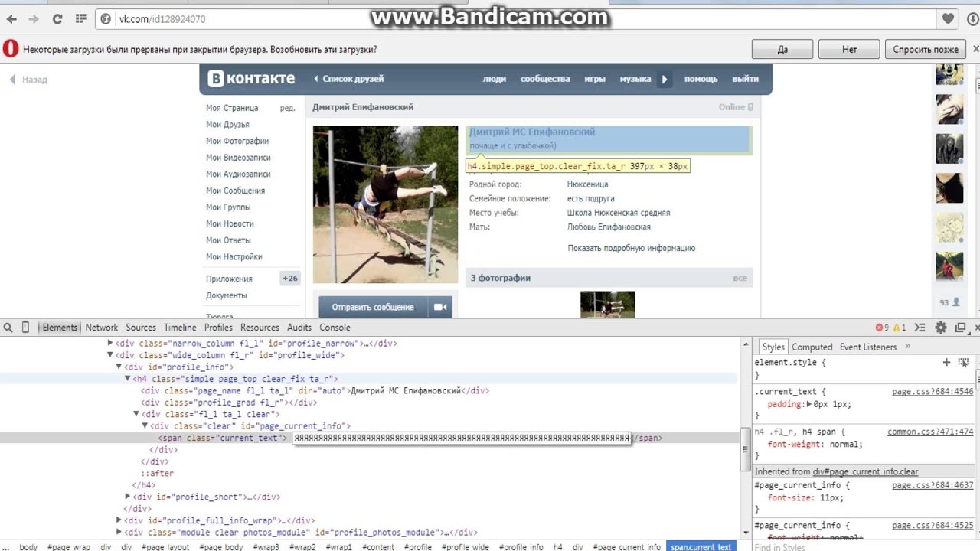The width and height of the screenshot is (980, 551).
Task: Open the Timeline tab
Action: tap(180, 328)
